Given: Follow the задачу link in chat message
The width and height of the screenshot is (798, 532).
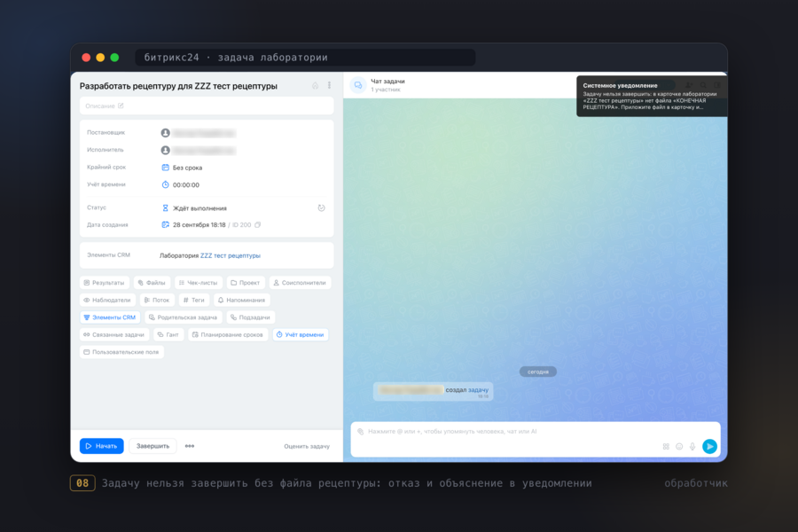Looking at the screenshot, I should [478, 390].
